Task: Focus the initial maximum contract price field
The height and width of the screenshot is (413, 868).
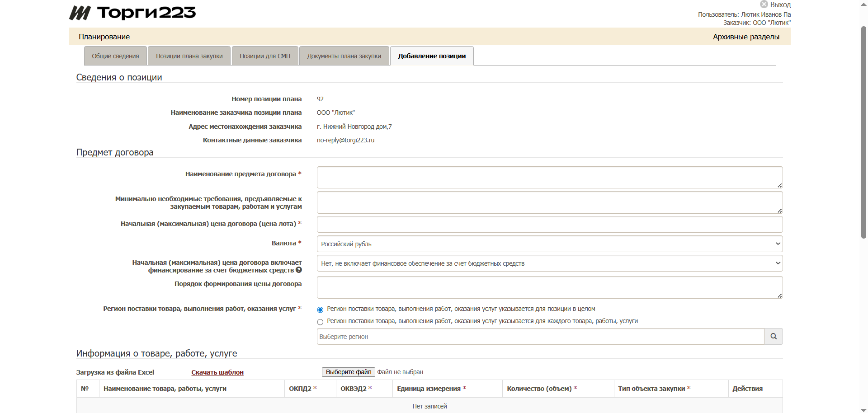Action: pyautogui.click(x=549, y=224)
